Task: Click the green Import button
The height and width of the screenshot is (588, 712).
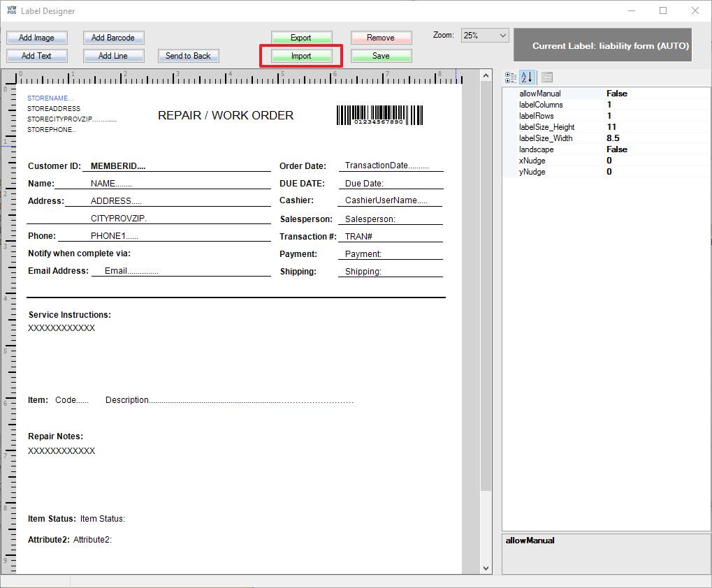Action: point(301,56)
